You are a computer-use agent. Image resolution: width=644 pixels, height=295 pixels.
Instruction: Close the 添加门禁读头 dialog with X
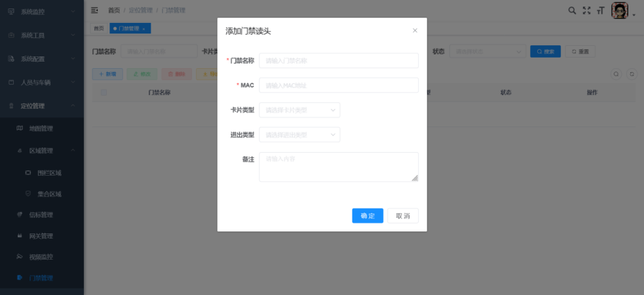pos(415,30)
